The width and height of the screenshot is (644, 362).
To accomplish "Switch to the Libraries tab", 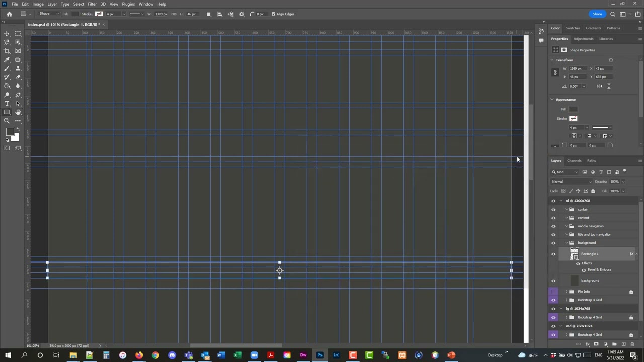I will pos(606,39).
